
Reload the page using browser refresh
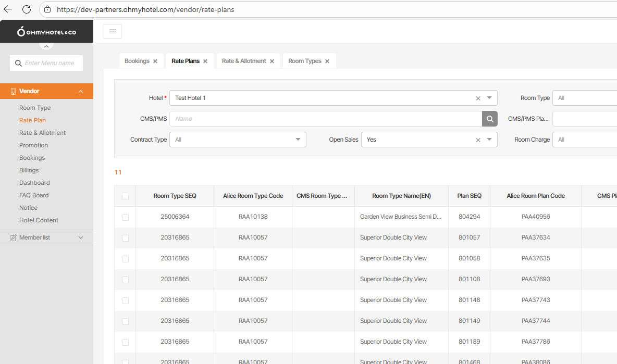[27, 9]
